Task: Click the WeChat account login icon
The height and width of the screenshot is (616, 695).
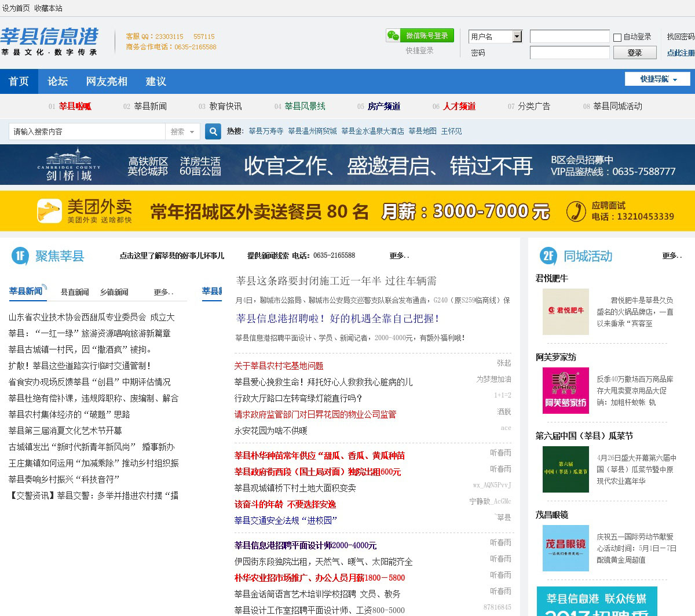Action: point(393,36)
